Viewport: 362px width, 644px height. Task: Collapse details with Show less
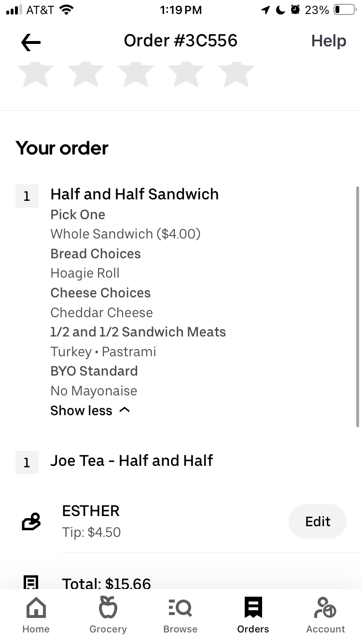coord(81,411)
